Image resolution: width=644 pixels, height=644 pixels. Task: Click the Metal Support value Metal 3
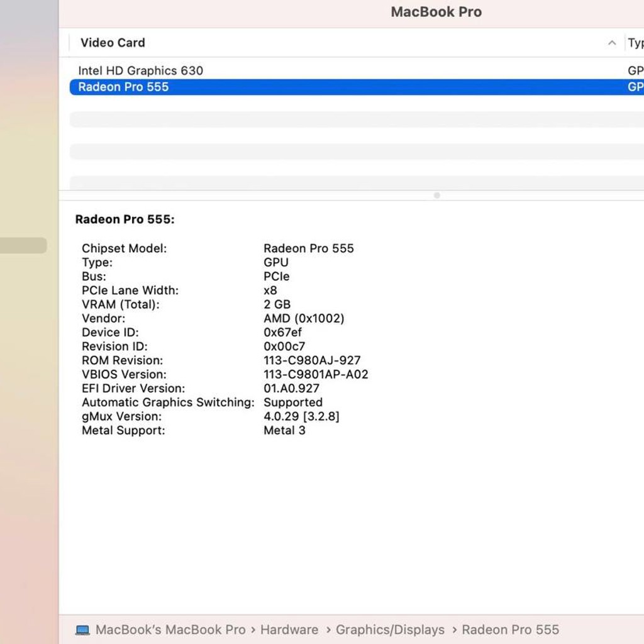point(284,430)
